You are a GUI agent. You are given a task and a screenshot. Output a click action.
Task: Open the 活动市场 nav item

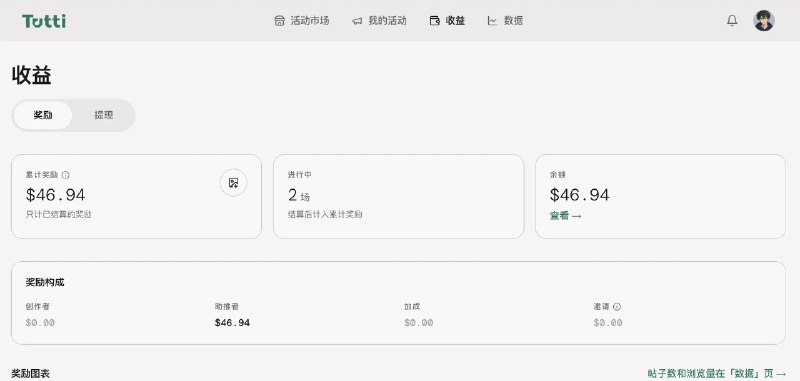click(302, 21)
